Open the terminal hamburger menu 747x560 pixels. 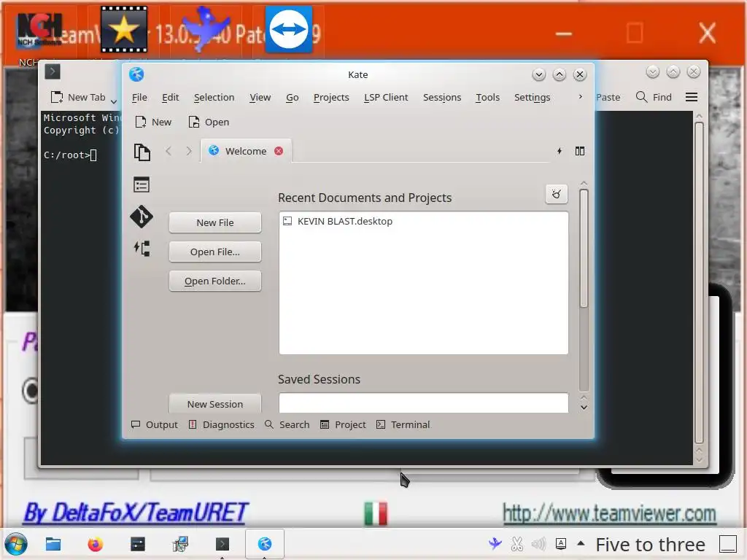tap(692, 97)
